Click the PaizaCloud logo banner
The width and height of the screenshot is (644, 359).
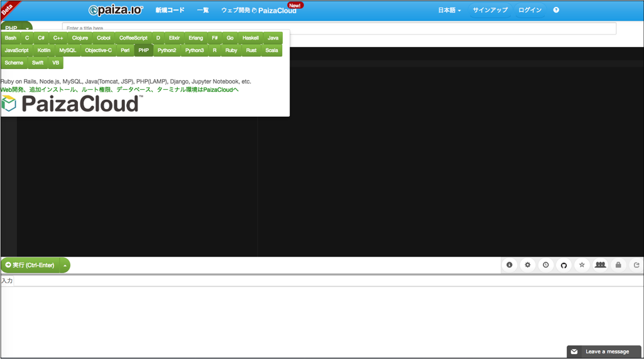pyautogui.click(x=72, y=104)
